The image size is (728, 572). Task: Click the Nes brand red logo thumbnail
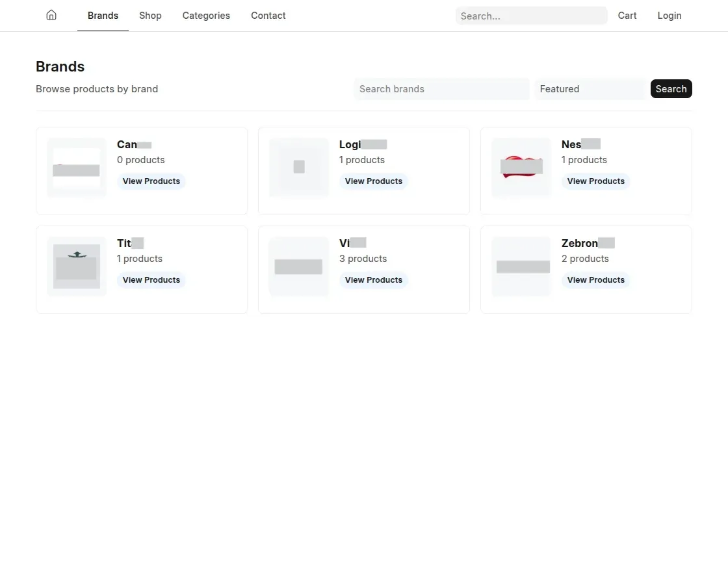tap(521, 168)
